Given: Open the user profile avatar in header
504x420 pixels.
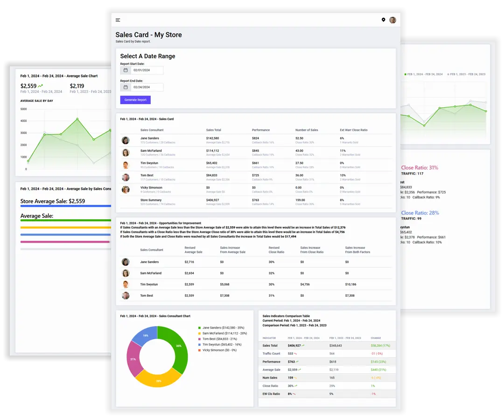Looking at the screenshot, I should [x=392, y=20].
